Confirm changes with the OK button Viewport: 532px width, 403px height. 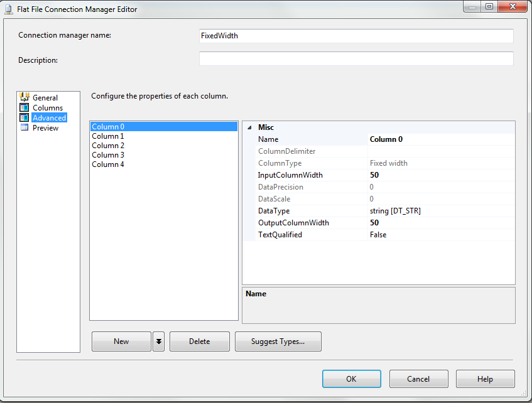(351, 379)
